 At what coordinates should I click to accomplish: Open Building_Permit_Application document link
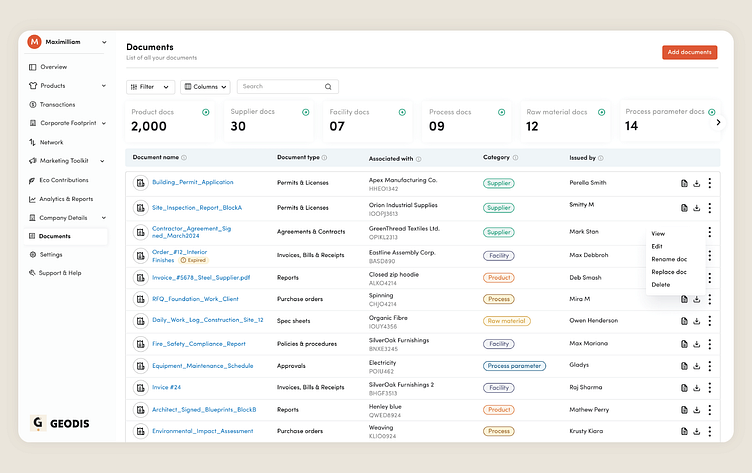193,182
